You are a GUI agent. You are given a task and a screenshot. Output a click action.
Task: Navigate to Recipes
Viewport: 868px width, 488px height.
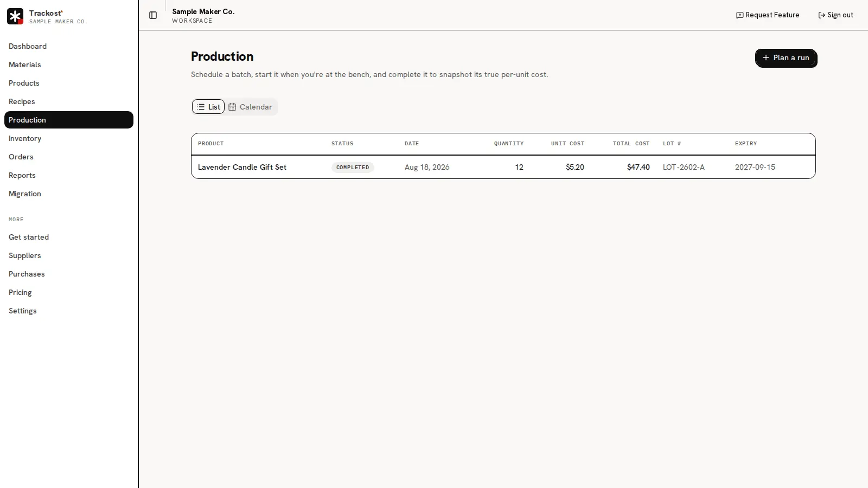(69, 101)
